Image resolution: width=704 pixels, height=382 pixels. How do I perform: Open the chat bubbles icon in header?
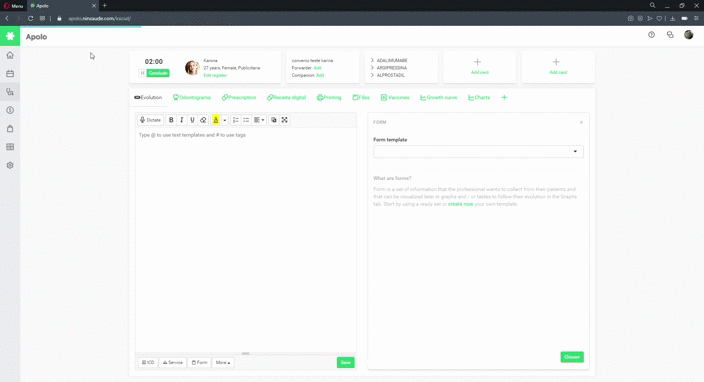tap(670, 35)
